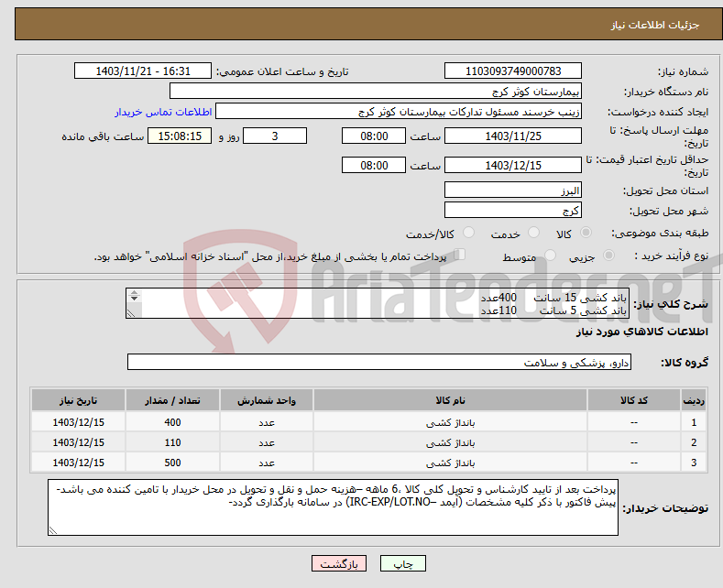Click the delivery city field کرج
723x588 pixels.
(513, 210)
